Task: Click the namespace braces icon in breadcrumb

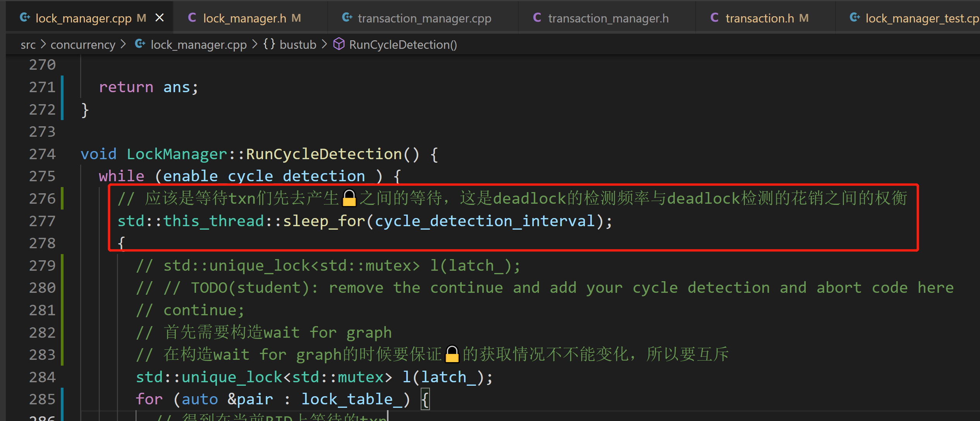Action: coord(269,44)
